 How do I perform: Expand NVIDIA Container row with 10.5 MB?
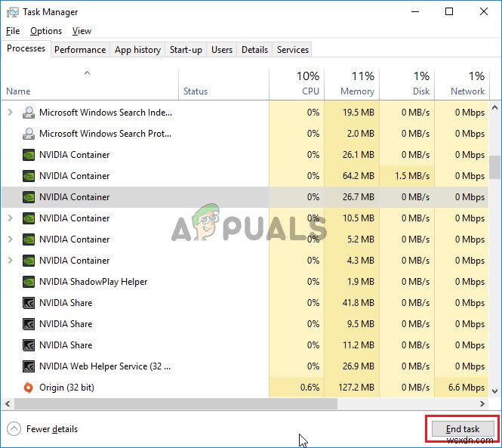pos(11,218)
